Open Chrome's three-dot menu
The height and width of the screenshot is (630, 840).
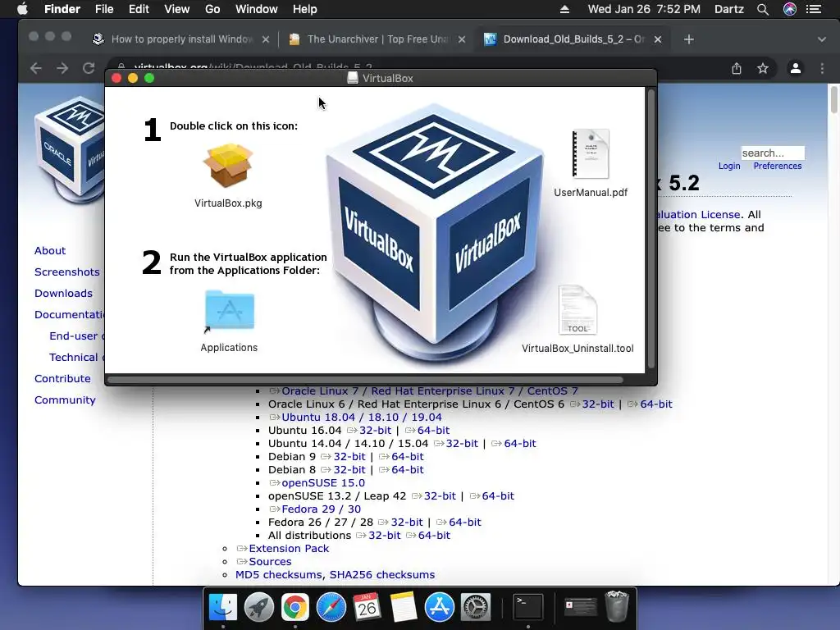click(822, 69)
